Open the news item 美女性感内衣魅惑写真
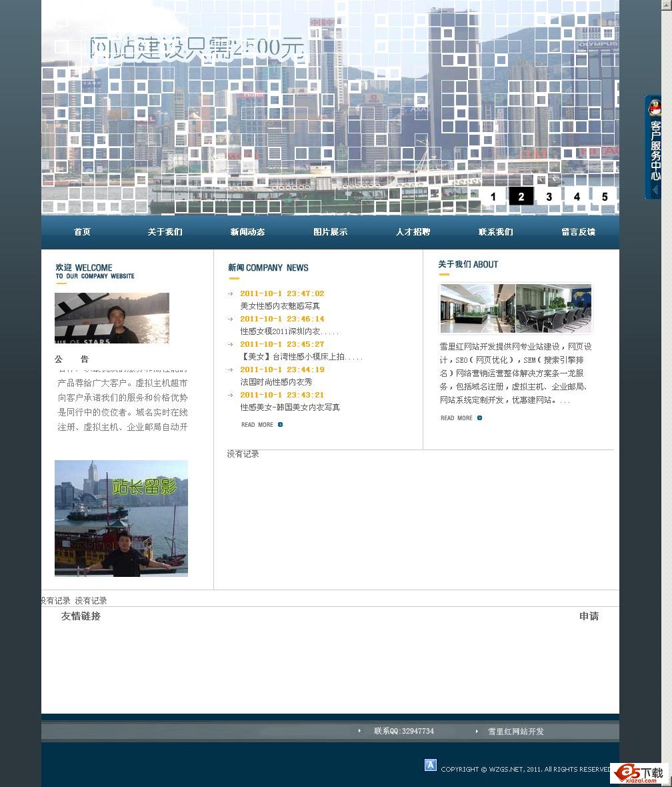 [x=280, y=306]
